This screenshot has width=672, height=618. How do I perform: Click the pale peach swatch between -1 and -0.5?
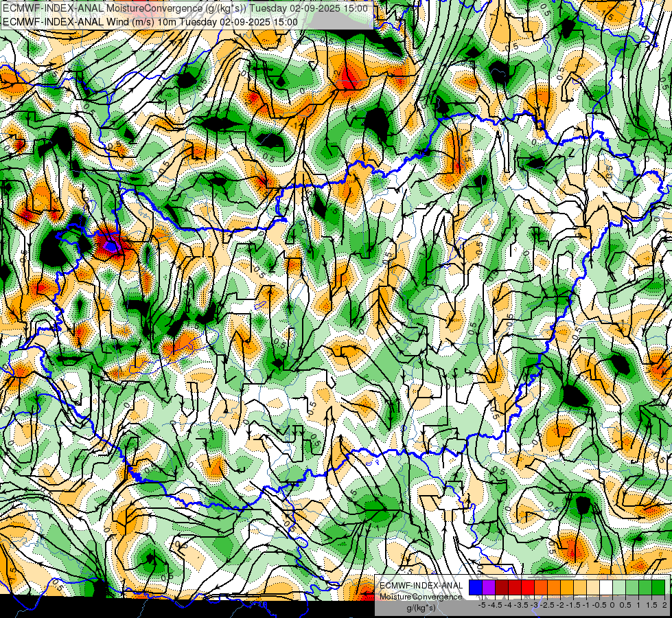[593, 588]
